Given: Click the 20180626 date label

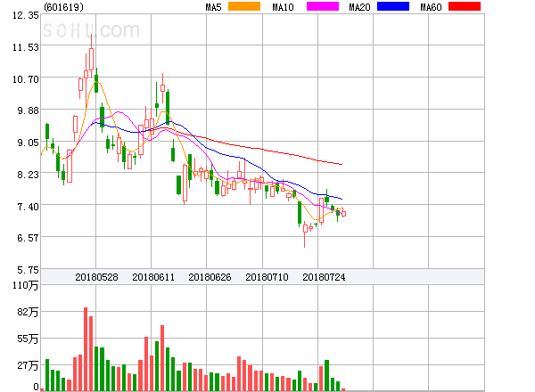Looking at the screenshot, I should [210, 277].
